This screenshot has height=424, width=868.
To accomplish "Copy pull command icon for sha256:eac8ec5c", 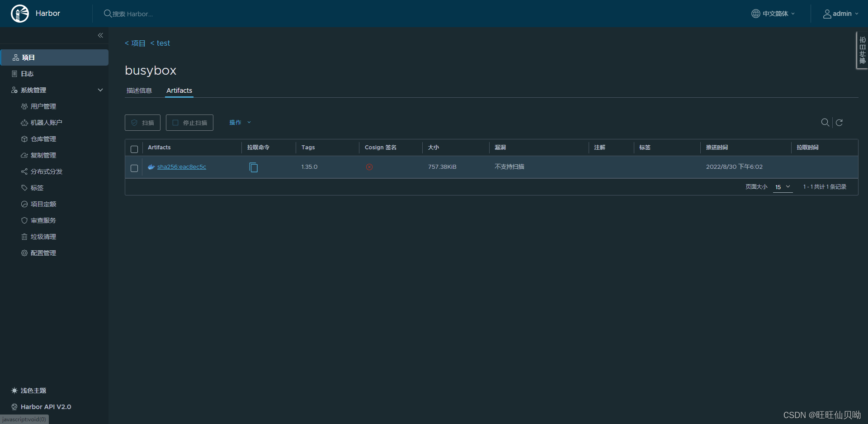I will coord(254,167).
